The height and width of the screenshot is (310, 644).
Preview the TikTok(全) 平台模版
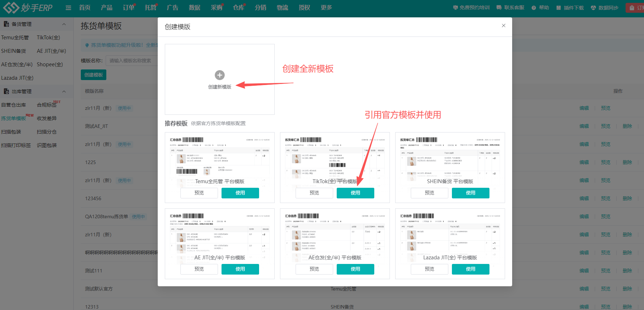(314, 193)
